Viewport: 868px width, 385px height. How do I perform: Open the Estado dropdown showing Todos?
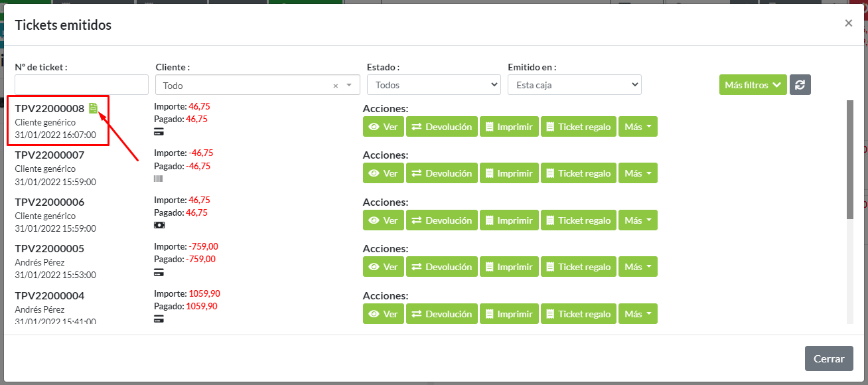coord(433,85)
